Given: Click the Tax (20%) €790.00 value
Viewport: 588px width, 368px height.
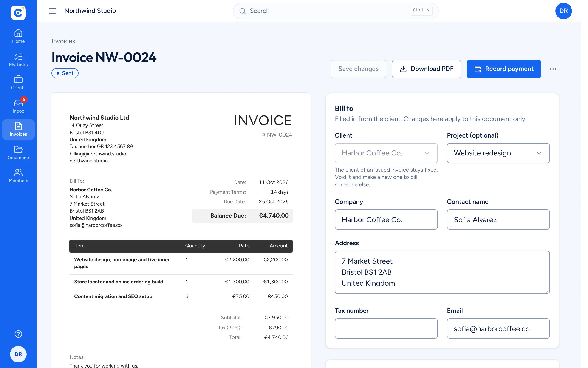Looking at the screenshot, I should (278, 328).
